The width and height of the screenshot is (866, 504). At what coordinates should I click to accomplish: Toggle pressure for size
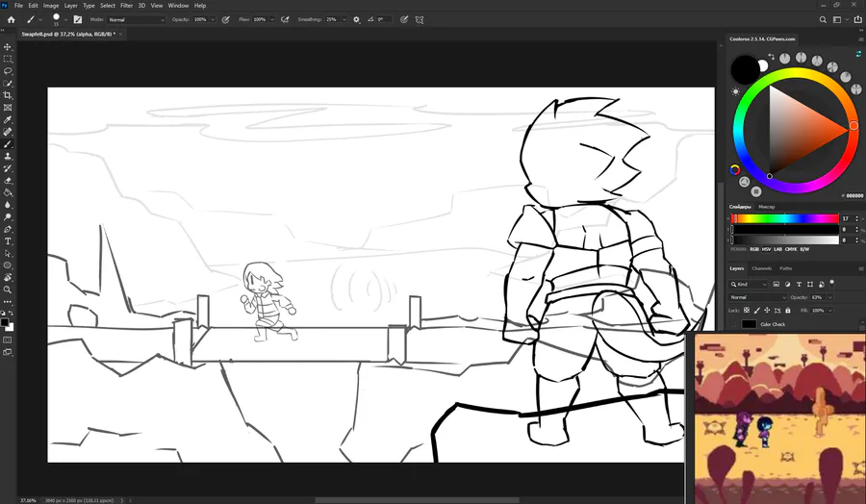(x=404, y=19)
